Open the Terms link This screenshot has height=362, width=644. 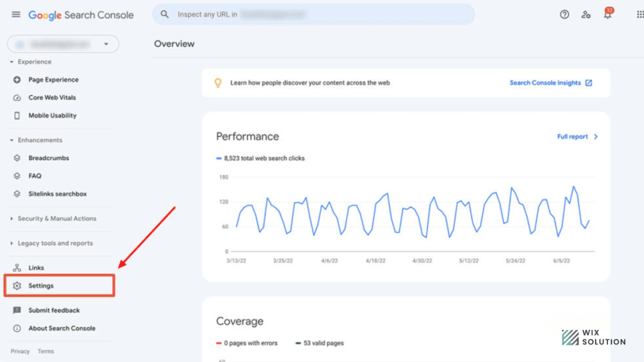click(45, 351)
